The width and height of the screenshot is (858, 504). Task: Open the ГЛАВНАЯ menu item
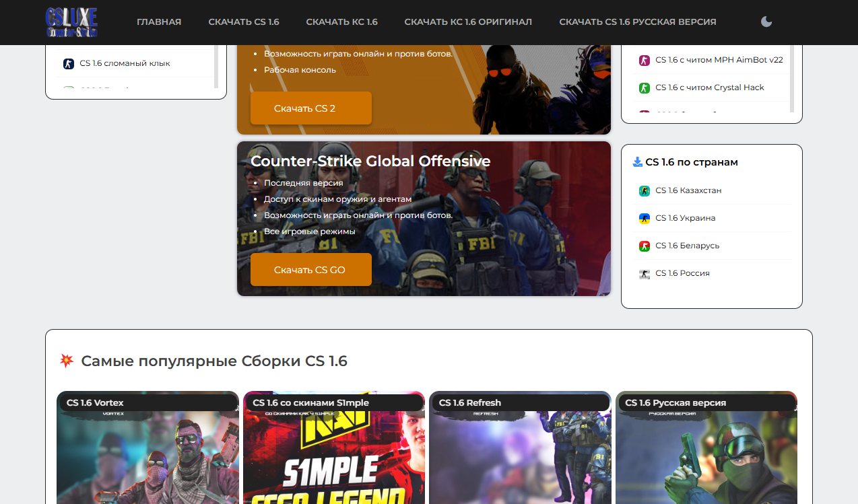[159, 22]
